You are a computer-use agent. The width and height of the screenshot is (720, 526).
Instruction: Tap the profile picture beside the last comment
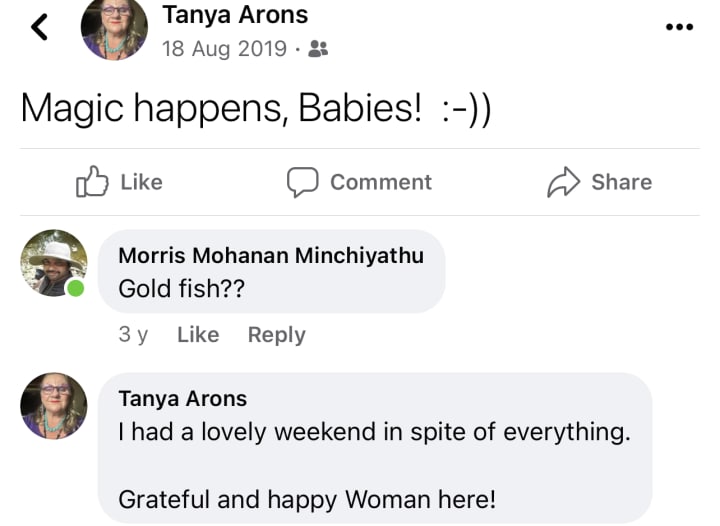tap(53, 406)
